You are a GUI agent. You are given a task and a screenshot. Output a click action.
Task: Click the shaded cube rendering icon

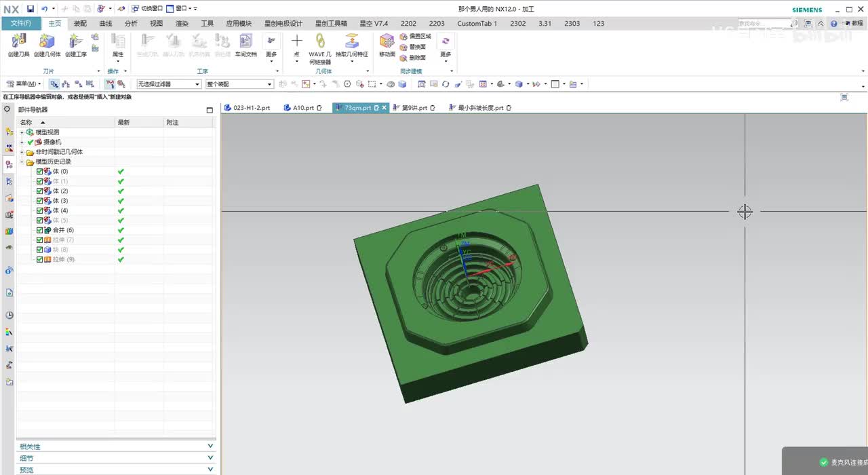click(x=519, y=84)
